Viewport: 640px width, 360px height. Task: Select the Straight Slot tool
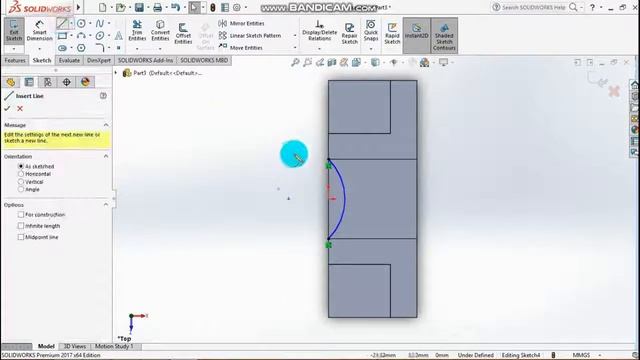(x=62, y=48)
